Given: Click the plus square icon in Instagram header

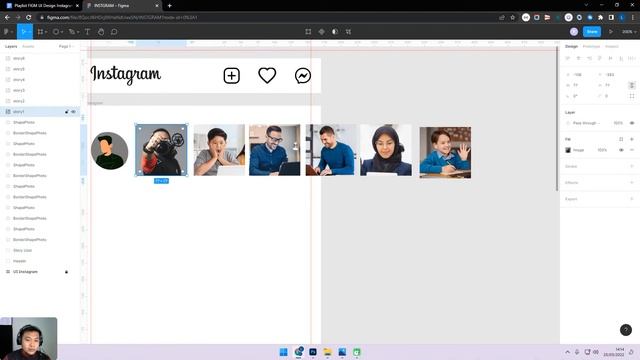Looking at the screenshot, I should (x=231, y=76).
